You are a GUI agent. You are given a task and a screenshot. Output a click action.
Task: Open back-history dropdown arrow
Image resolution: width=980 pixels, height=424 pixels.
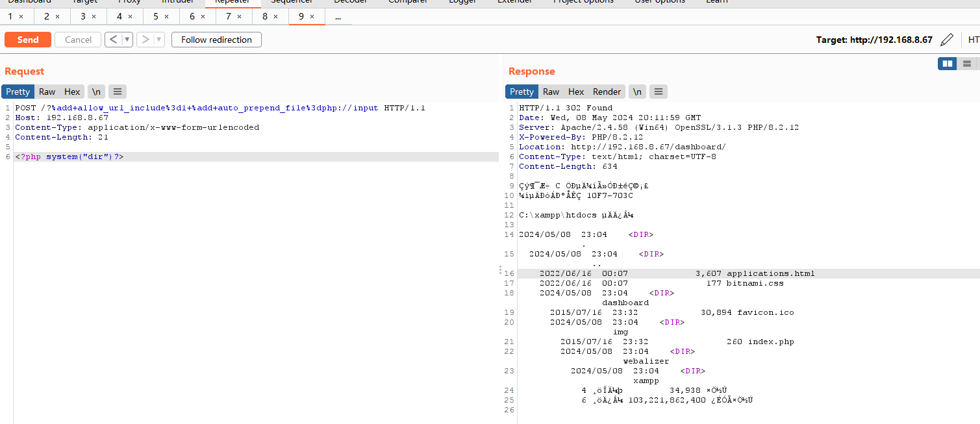[x=127, y=40]
